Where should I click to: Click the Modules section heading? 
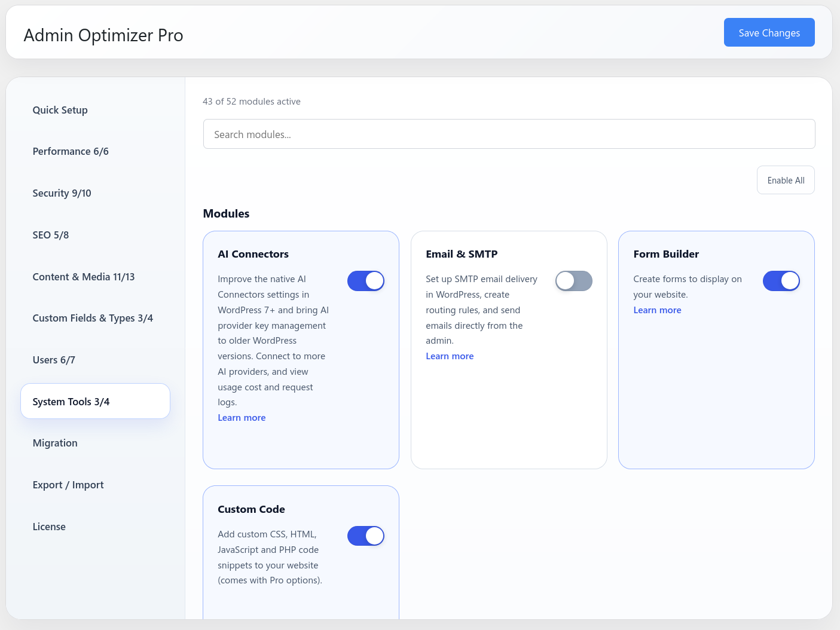coord(226,213)
